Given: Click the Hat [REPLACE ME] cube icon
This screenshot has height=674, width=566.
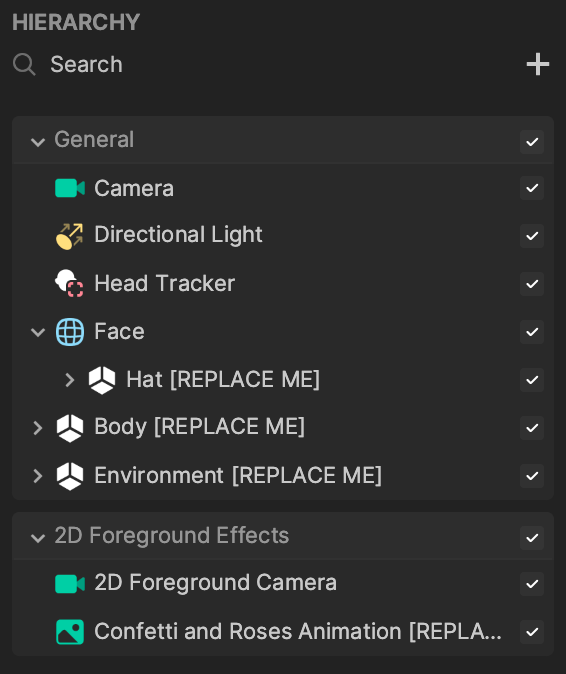Looking at the screenshot, I should [x=102, y=380].
